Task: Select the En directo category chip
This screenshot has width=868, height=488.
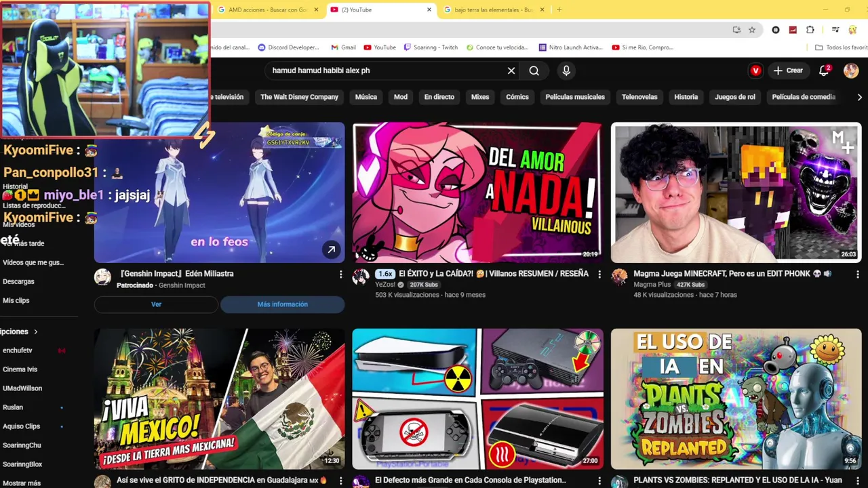Action: 439,97
